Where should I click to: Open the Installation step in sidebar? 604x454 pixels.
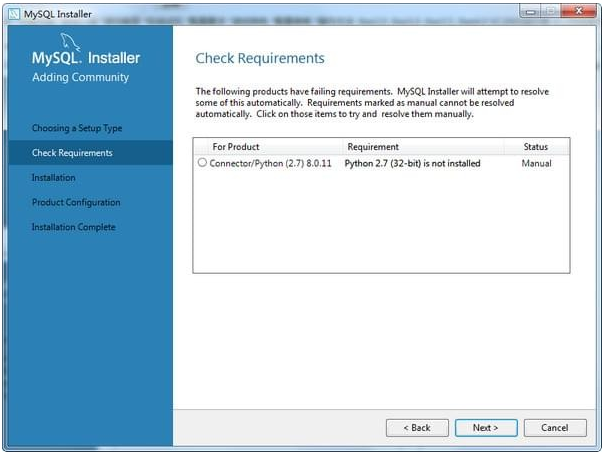(54, 178)
